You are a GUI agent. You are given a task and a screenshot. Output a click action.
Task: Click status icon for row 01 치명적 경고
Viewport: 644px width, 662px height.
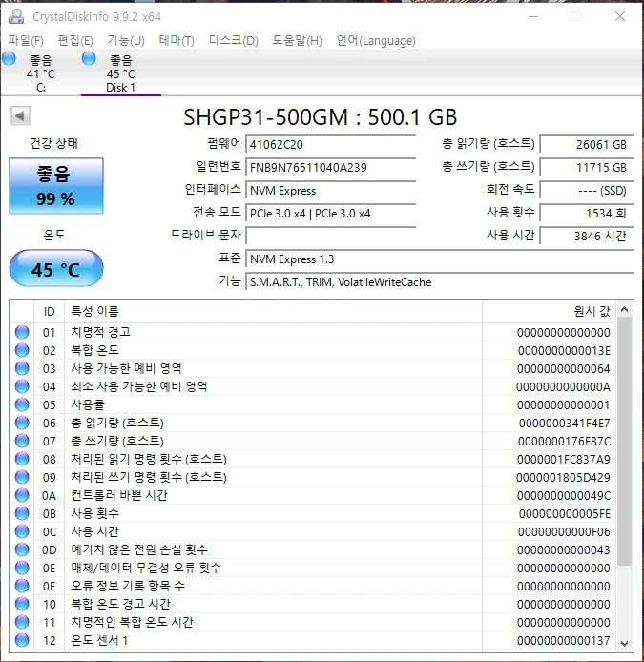point(22,332)
